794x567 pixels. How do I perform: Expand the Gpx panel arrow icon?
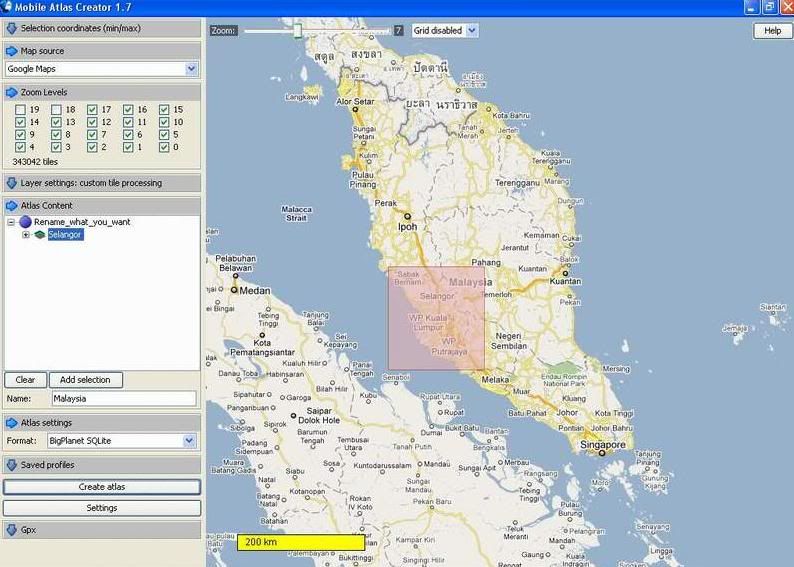[x=12, y=530]
